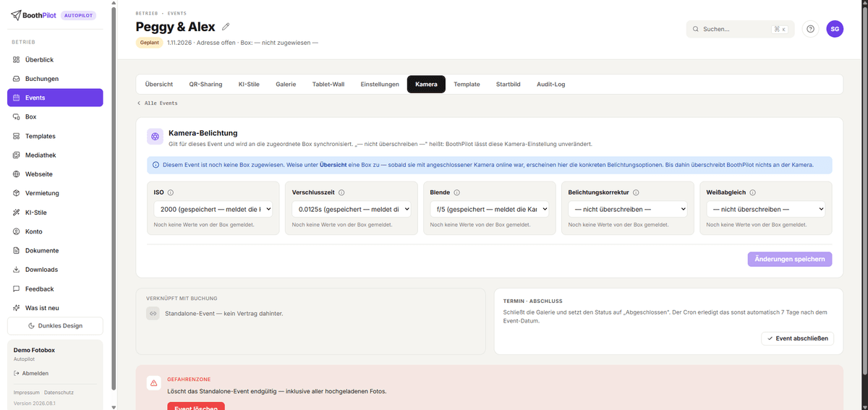868x410 pixels.
Task: Select the Kamera tab
Action: tap(426, 85)
